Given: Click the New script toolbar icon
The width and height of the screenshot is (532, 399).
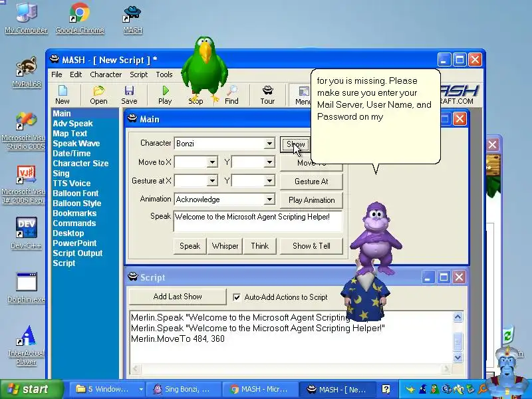Looking at the screenshot, I should click(63, 94).
